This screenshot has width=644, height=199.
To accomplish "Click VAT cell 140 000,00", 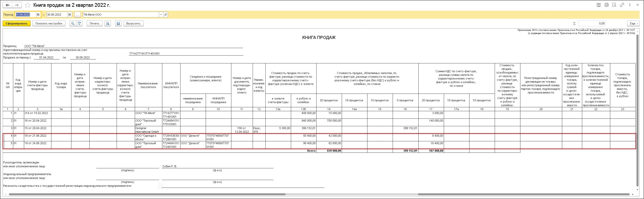I will click(431, 122).
